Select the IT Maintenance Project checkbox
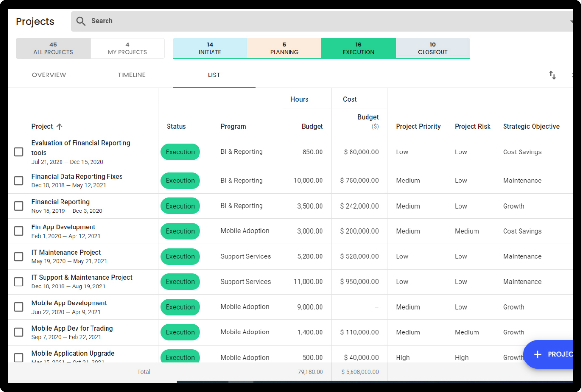This screenshot has width=581, height=392. 18,256
